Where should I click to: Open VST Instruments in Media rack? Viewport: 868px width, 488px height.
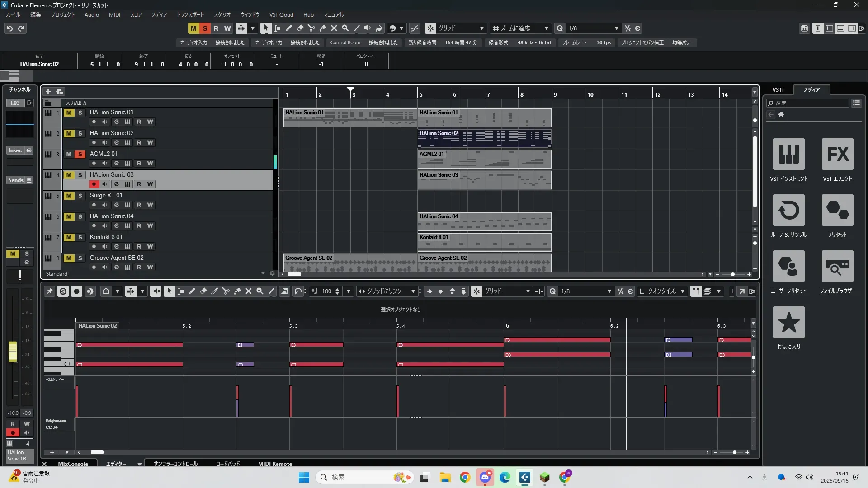pyautogui.click(x=788, y=154)
